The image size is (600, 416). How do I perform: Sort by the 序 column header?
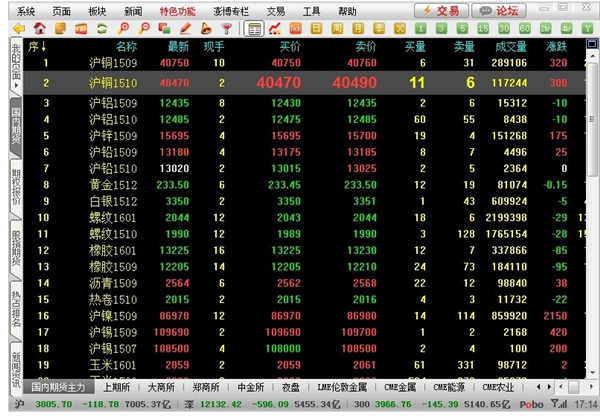pos(37,47)
